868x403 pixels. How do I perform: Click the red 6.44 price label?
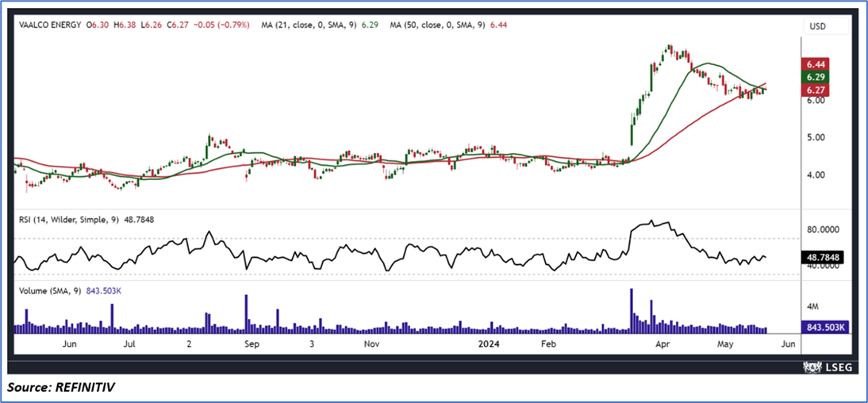(814, 65)
